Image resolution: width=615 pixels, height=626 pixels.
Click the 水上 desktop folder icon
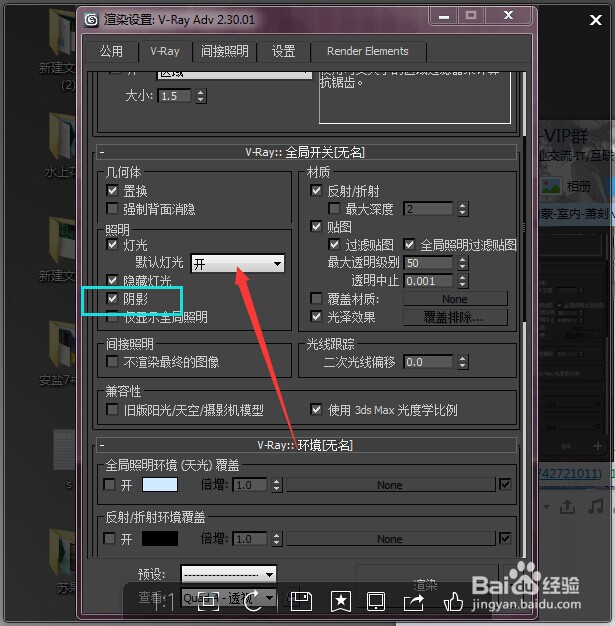[62, 138]
